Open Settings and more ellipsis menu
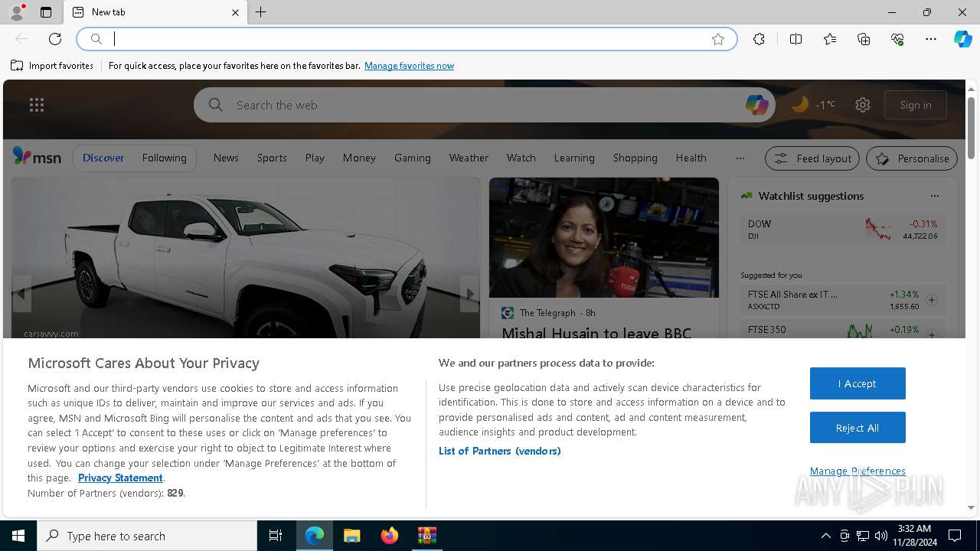This screenshot has height=551, width=980. pos(931,39)
